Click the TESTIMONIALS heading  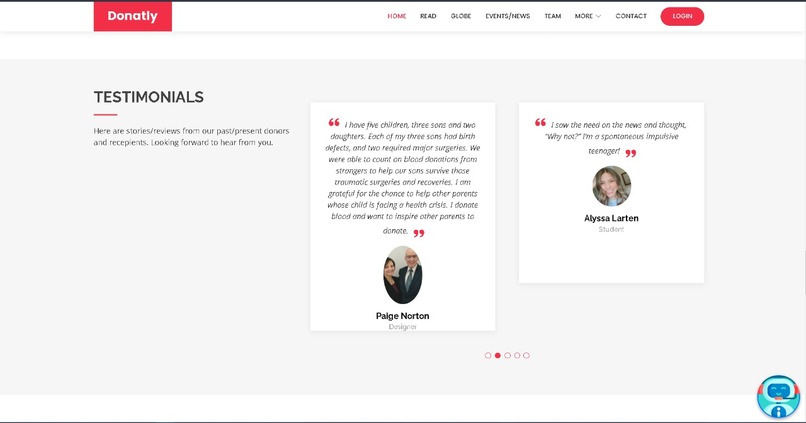click(x=149, y=97)
